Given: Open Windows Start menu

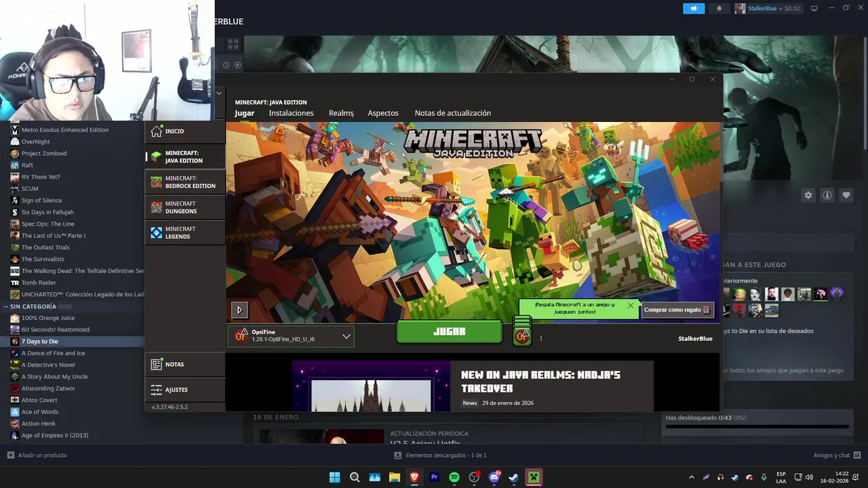Looking at the screenshot, I should [x=334, y=477].
